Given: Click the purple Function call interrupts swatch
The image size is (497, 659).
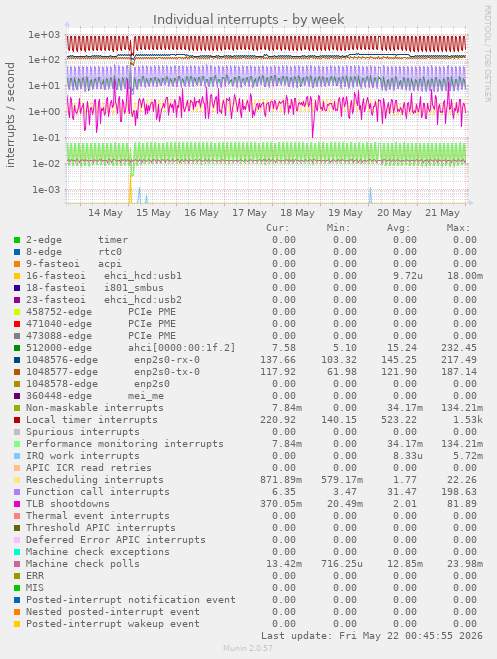Looking at the screenshot, I should point(17,492).
